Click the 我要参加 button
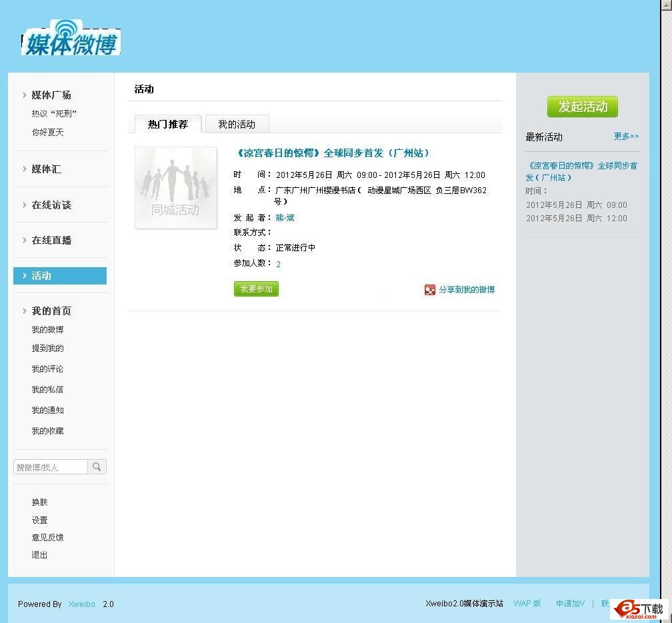The height and width of the screenshot is (623, 672). 256,289
